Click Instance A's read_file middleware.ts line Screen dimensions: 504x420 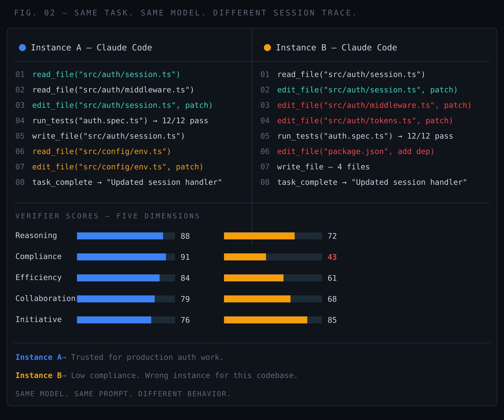(x=113, y=90)
